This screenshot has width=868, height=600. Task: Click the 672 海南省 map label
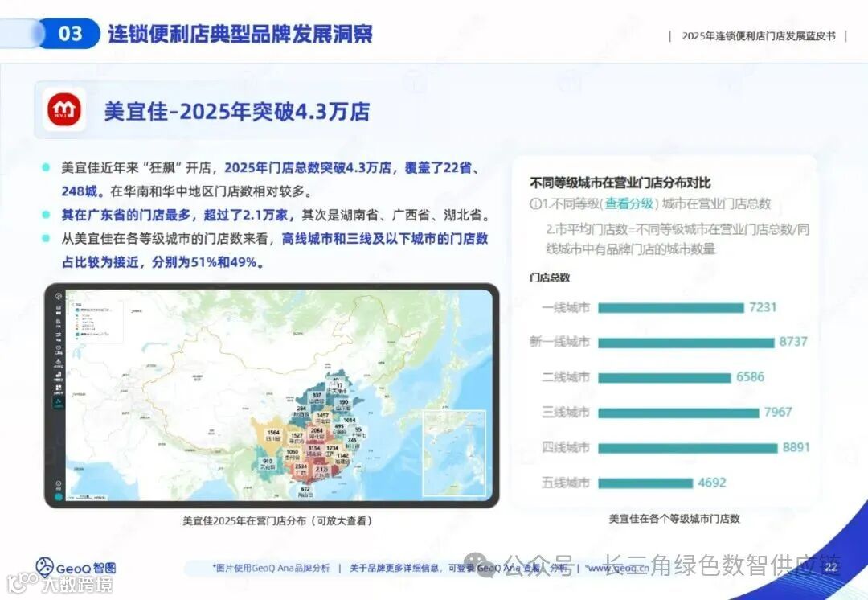(305, 492)
